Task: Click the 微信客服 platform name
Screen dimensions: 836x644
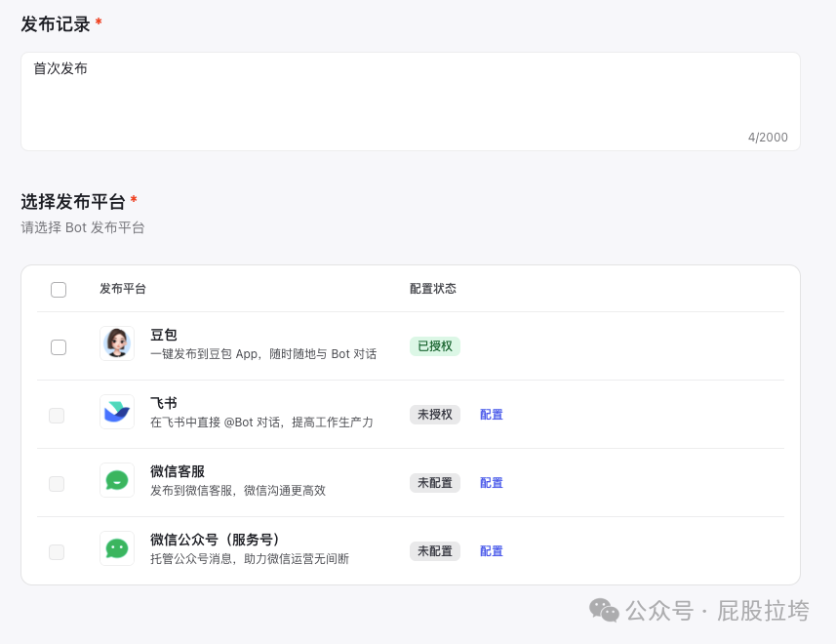Action: pyautogui.click(x=178, y=471)
